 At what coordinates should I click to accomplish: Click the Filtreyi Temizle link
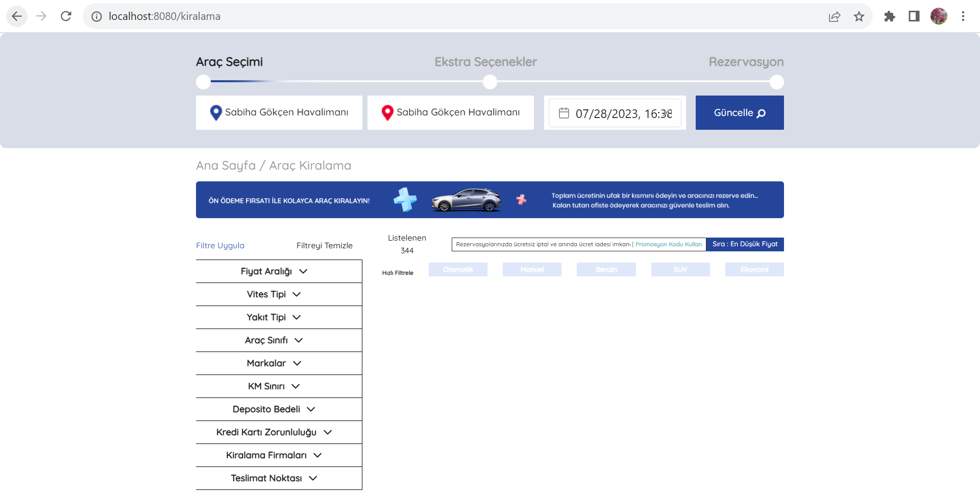click(x=325, y=245)
